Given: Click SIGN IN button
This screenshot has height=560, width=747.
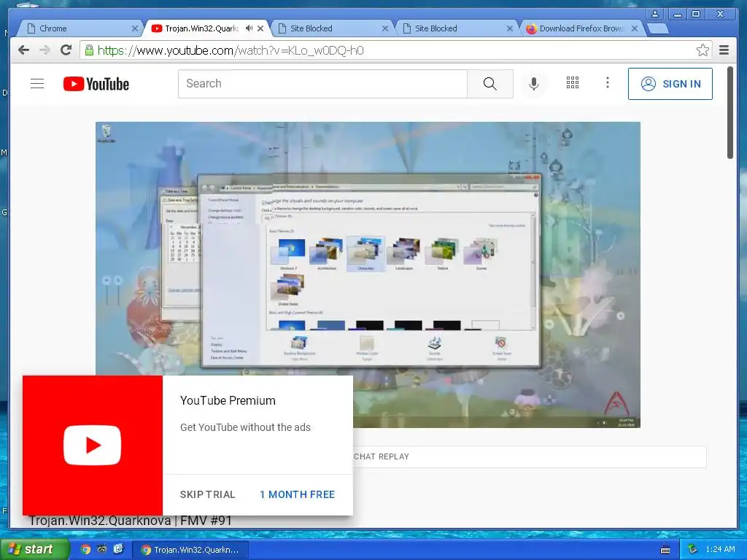Looking at the screenshot, I should [x=670, y=84].
